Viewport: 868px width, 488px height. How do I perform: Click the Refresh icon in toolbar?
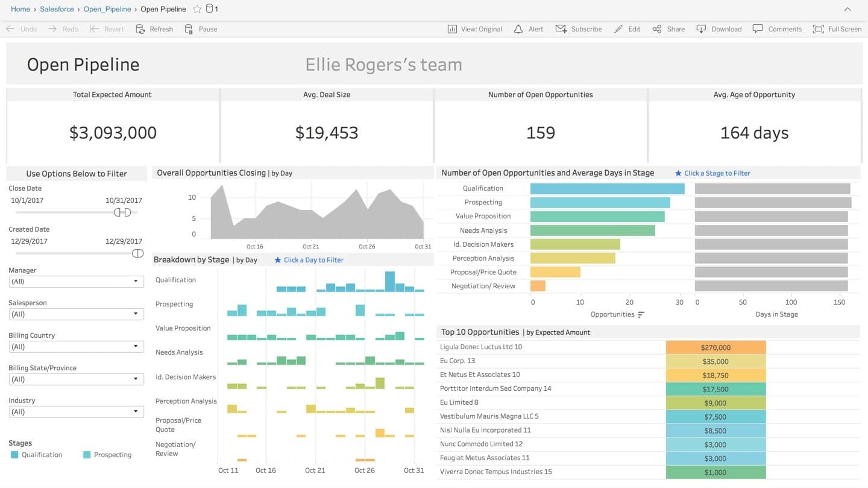pos(140,29)
